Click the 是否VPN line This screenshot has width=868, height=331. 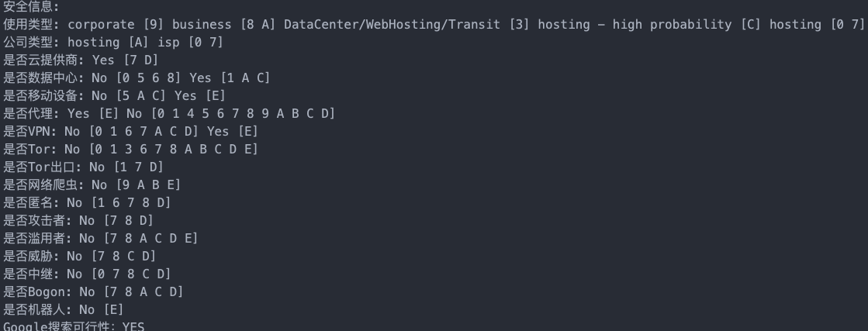(x=130, y=131)
